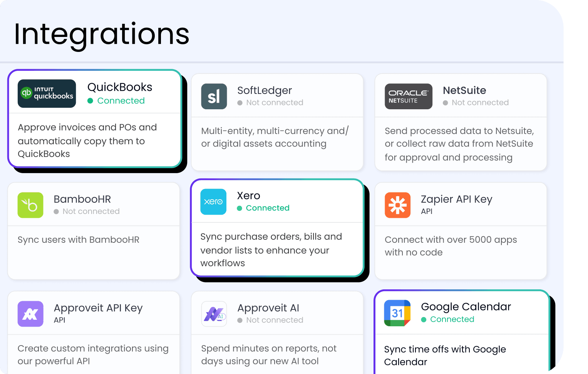
Task: Click 'Multi-entity, multi-currency' SoftLedger description
Action: click(x=275, y=137)
